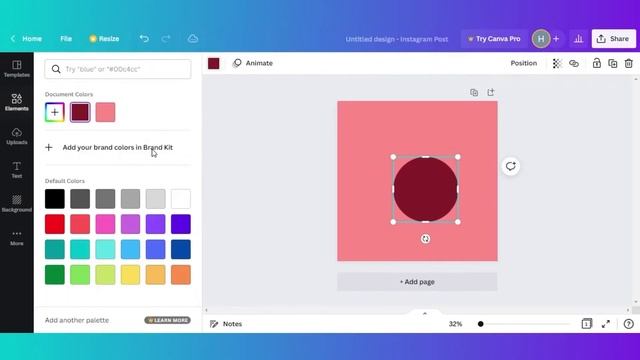The height and width of the screenshot is (360, 640).
Task: Open Notes at the bottom bar
Action: 226,324
